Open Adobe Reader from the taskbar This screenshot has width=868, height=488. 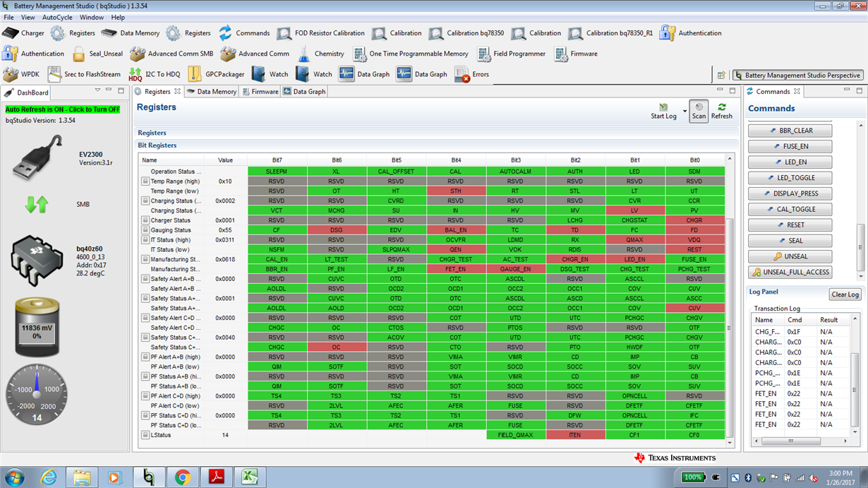pyautogui.click(x=216, y=478)
